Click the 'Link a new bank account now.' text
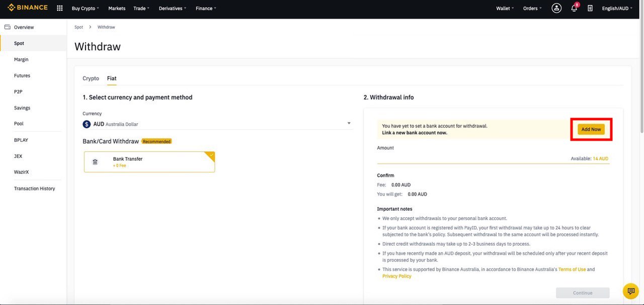This screenshot has width=644, height=305. [415, 133]
